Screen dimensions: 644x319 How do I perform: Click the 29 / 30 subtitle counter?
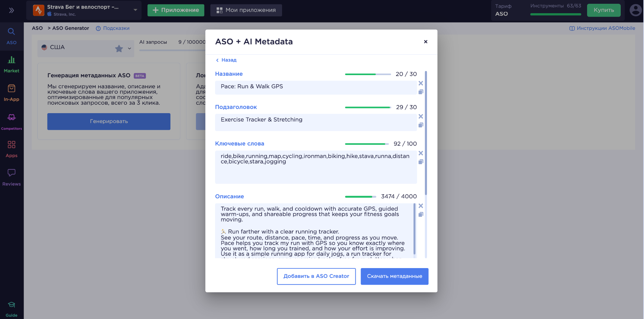(406, 107)
